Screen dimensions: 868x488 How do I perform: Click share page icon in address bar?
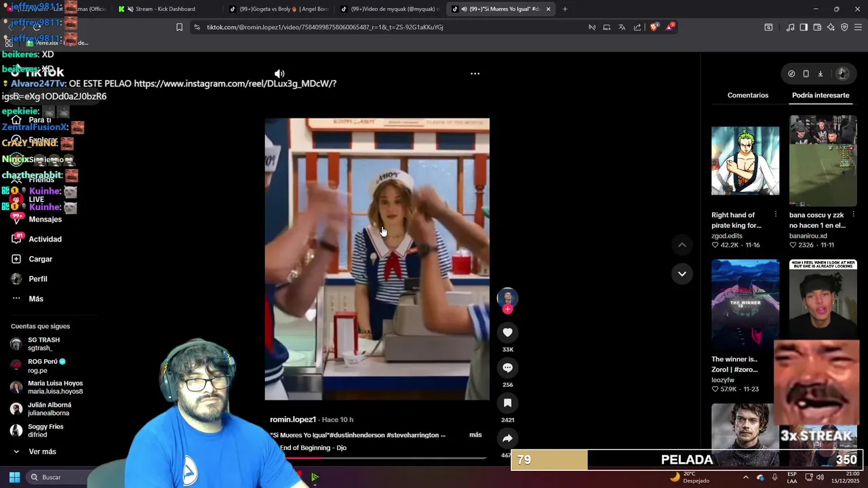click(637, 27)
